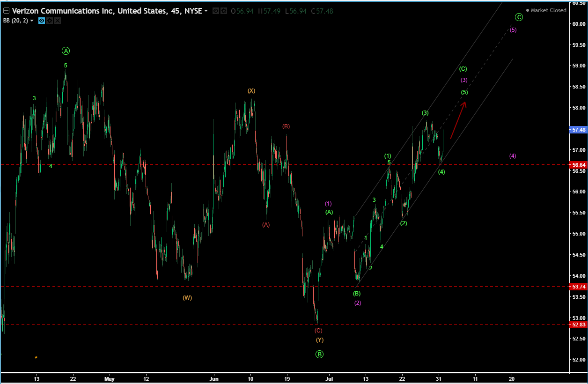The image size is (588, 384).
Task: Remove the BB indicator with its X icon
Action: coord(57,21)
